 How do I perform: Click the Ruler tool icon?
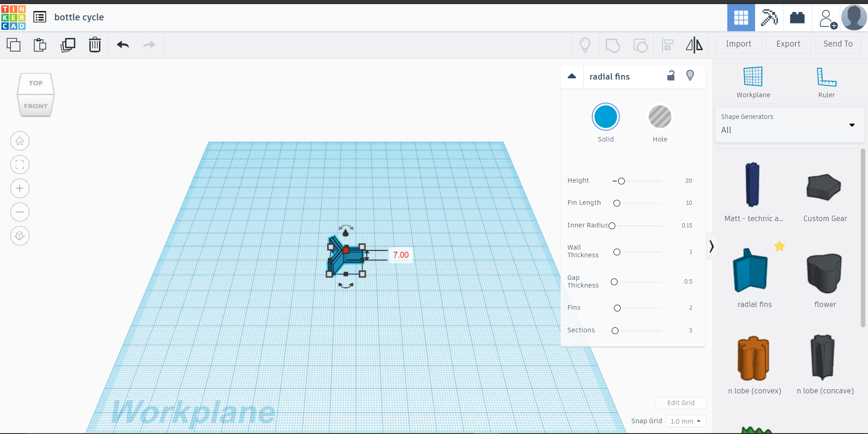coord(826,80)
